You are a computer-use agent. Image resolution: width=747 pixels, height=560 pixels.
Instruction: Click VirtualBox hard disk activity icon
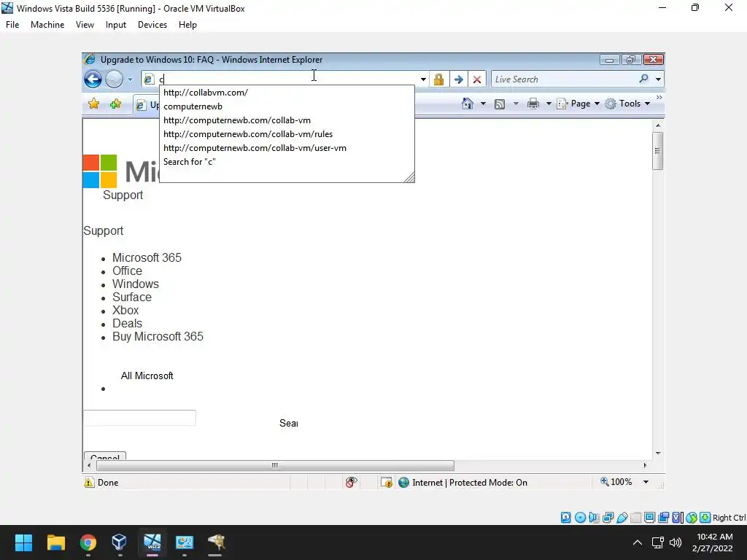pos(565,518)
